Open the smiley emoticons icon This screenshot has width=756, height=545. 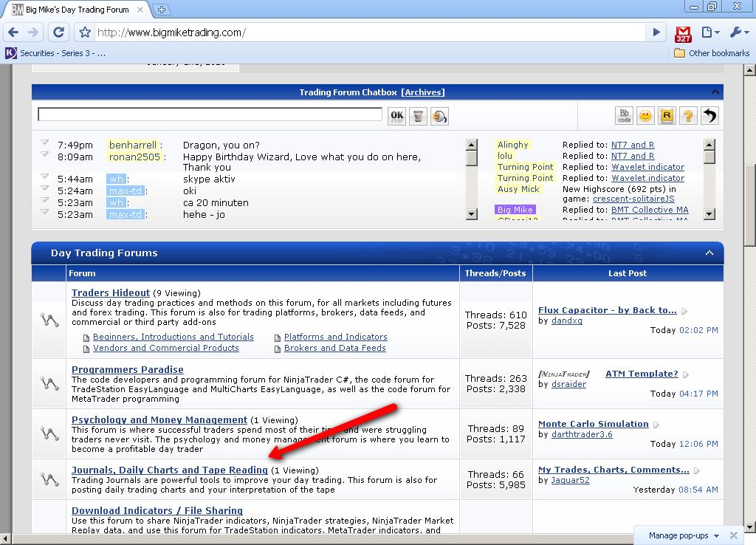(x=645, y=116)
